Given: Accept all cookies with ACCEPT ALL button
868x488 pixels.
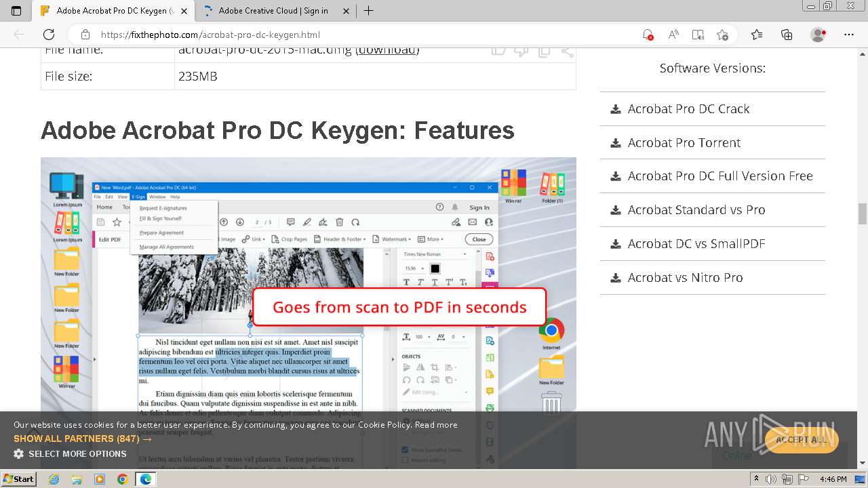Looking at the screenshot, I should (x=802, y=439).
